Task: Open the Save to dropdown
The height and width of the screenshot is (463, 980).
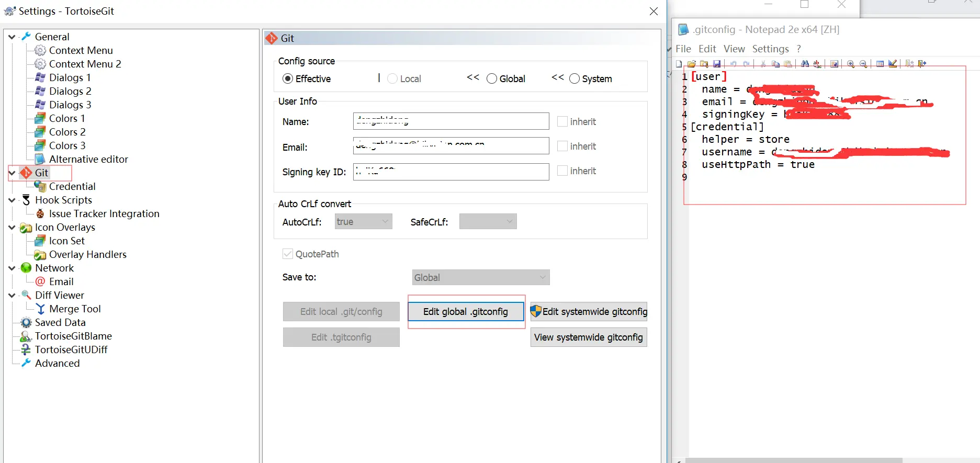Action: [x=481, y=277]
